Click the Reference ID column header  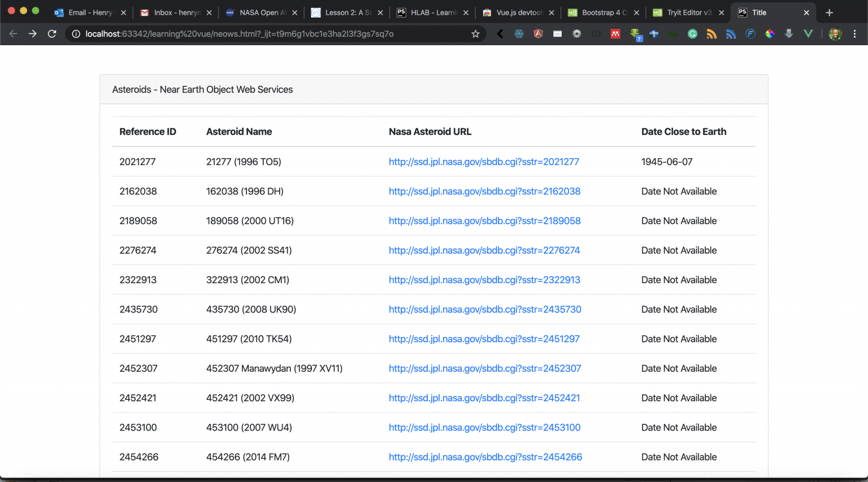tap(147, 132)
